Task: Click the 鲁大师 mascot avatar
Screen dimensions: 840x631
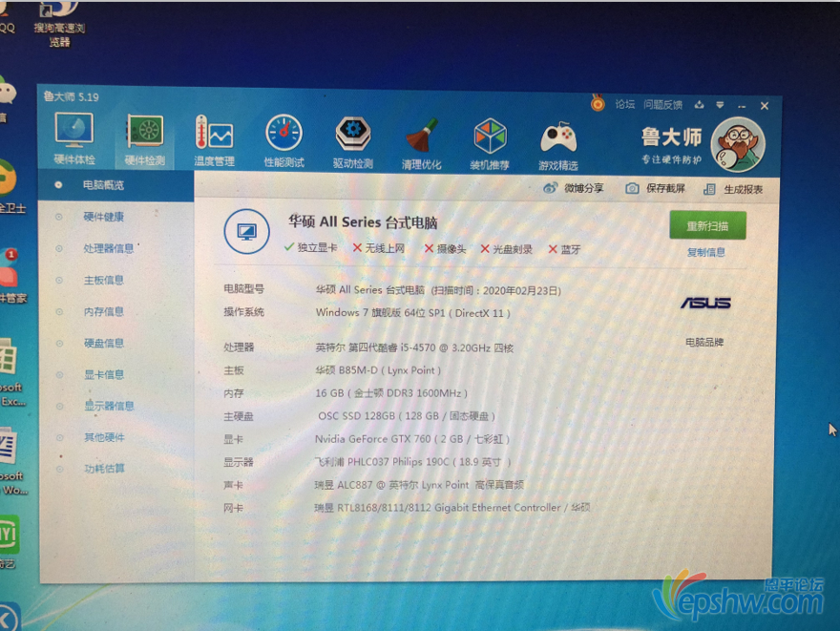Action: [738, 145]
